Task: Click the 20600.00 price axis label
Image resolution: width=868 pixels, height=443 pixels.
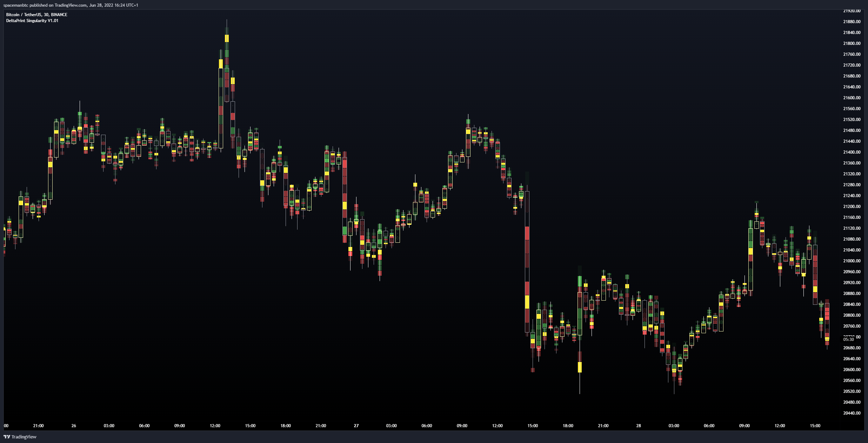Action: pyautogui.click(x=852, y=370)
